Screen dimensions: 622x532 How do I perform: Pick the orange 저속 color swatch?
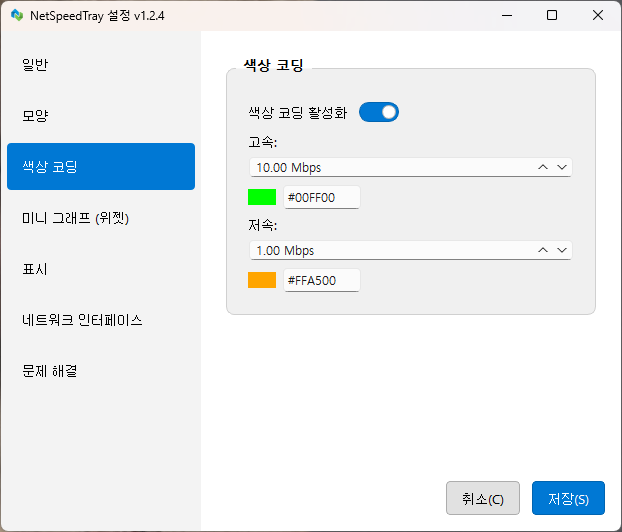pos(262,280)
